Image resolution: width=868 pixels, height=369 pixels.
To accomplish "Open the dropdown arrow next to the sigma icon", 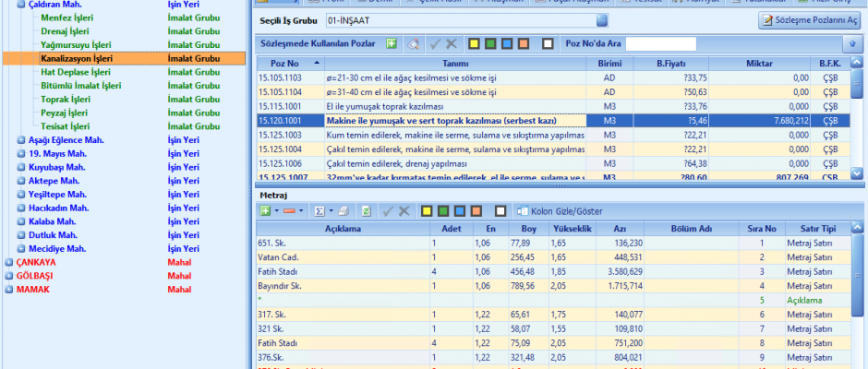I will tap(330, 210).
